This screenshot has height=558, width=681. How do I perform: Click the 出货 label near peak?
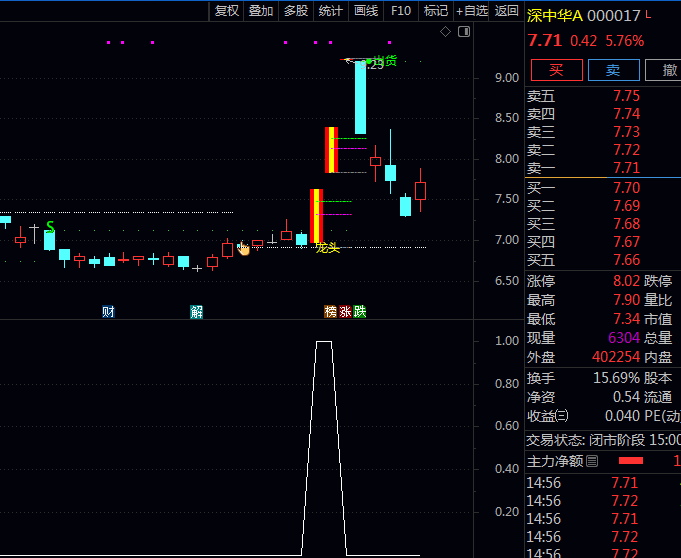[385, 60]
